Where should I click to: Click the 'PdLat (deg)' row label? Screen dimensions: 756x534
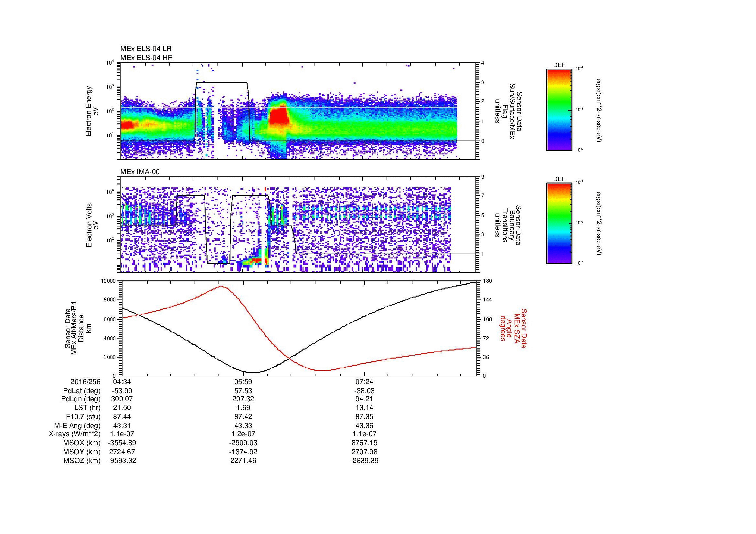coord(82,391)
